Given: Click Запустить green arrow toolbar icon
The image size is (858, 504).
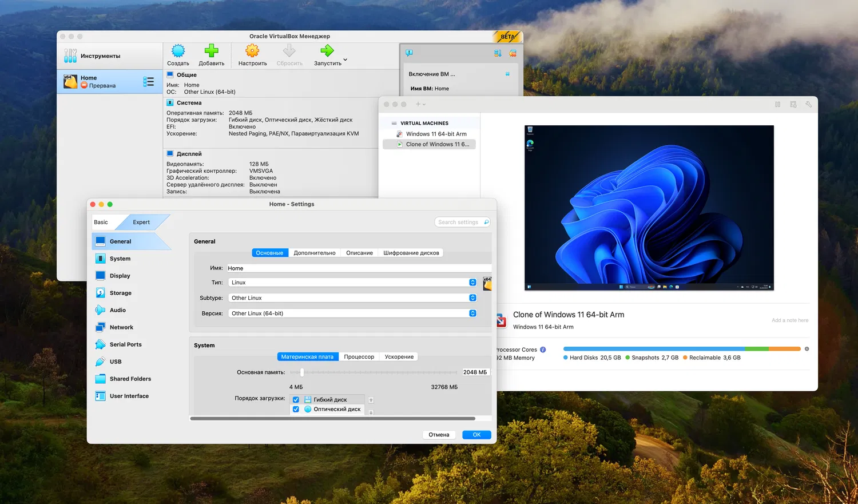Looking at the screenshot, I should 327,51.
